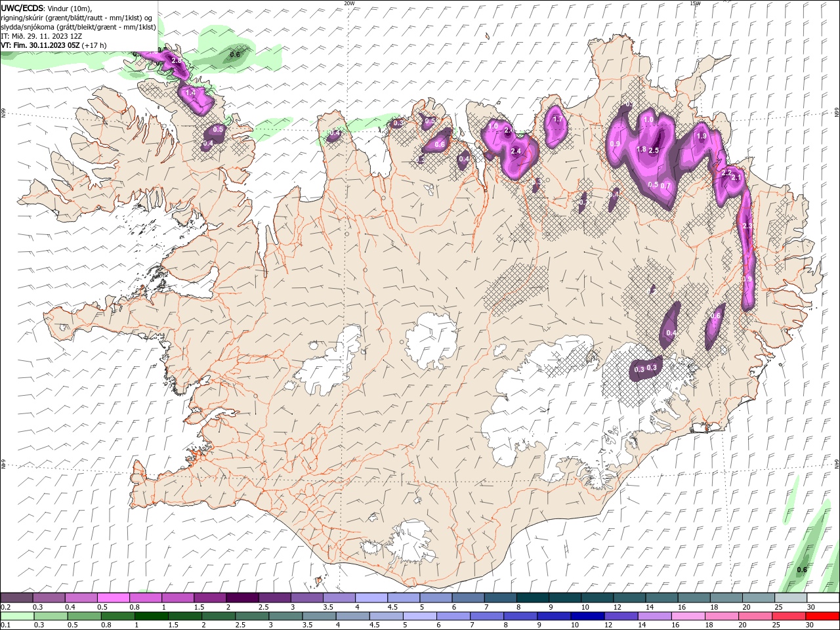The height and width of the screenshot is (630, 840).
Task: Click the '2.1' snowfall value on the map
Action: click(736, 178)
